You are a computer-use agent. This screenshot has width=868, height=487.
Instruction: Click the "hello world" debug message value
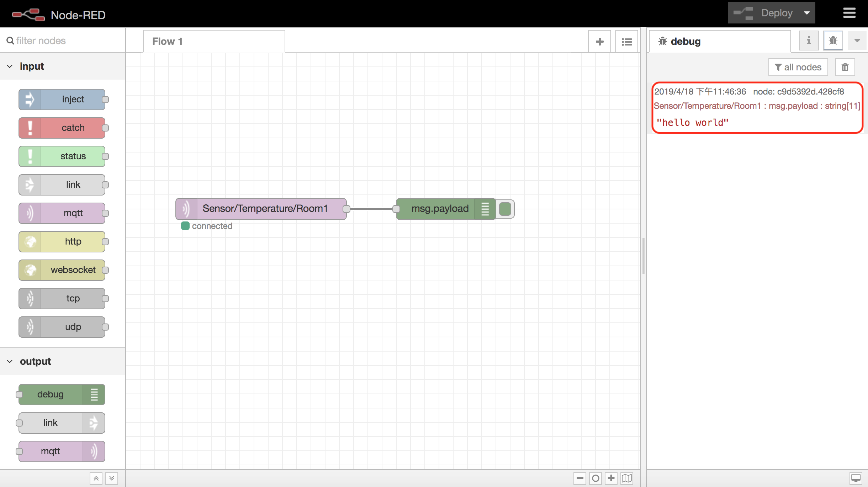point(692,123)
